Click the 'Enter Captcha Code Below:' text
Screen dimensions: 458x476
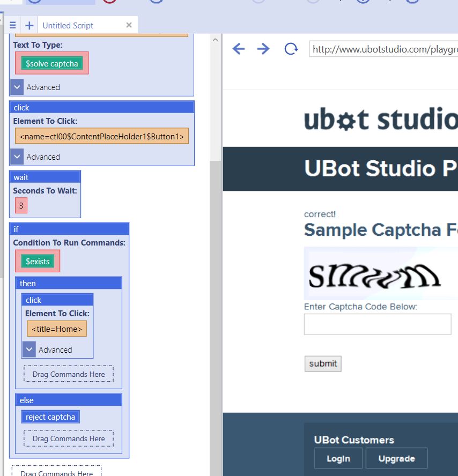pos(360,306)
